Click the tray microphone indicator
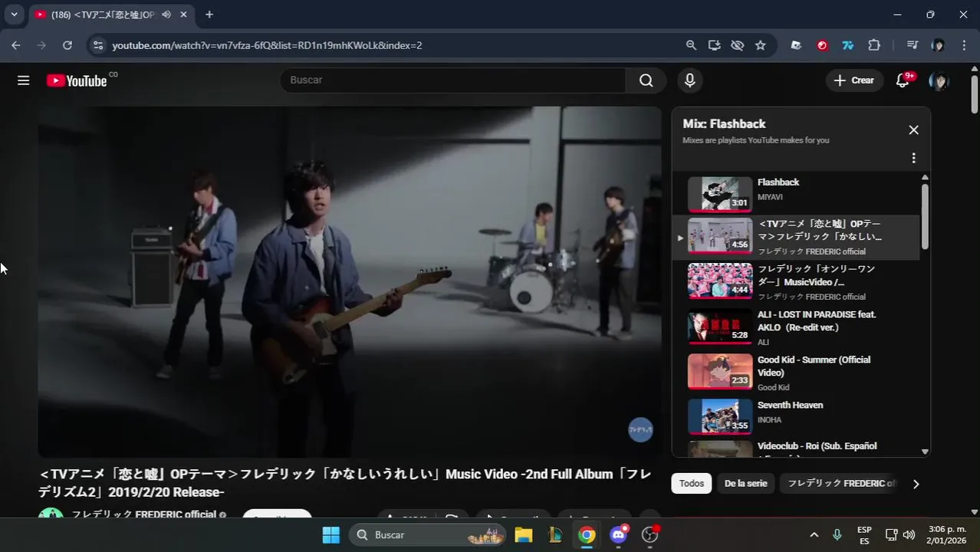 pyautogui.click(x=837, y=534)
